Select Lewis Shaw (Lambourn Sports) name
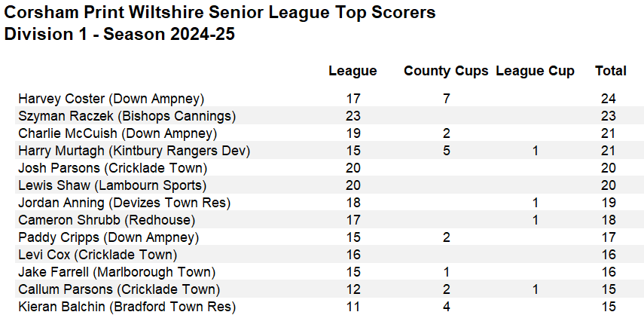This screenshot has height=315, width=644. 112,185
